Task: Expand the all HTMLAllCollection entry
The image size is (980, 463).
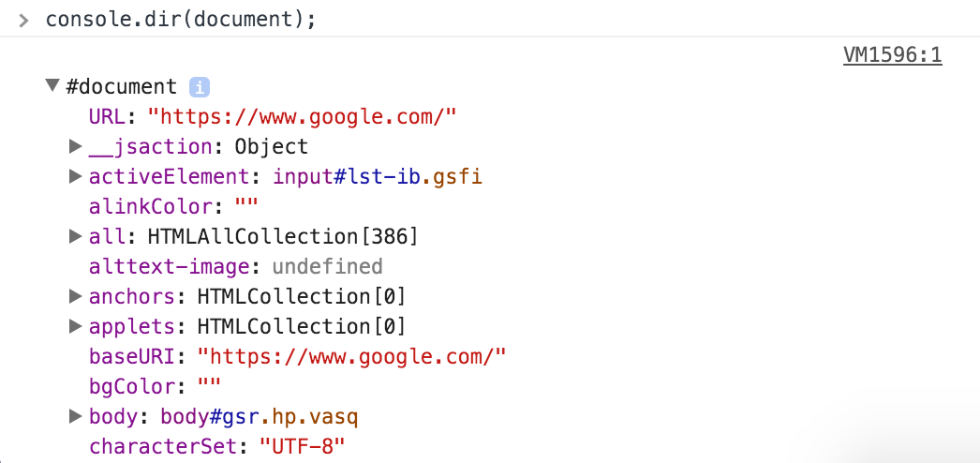Action: coord(76,237)
